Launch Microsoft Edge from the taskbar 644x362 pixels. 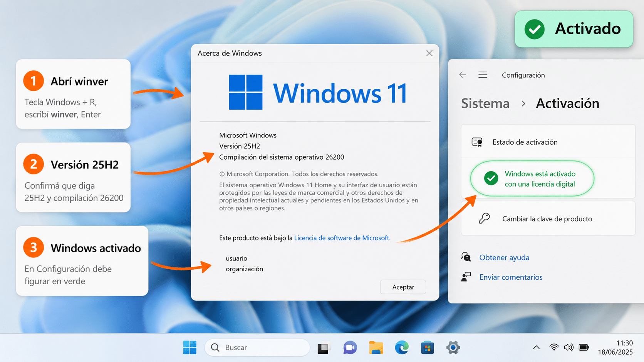tap(402, 347)
